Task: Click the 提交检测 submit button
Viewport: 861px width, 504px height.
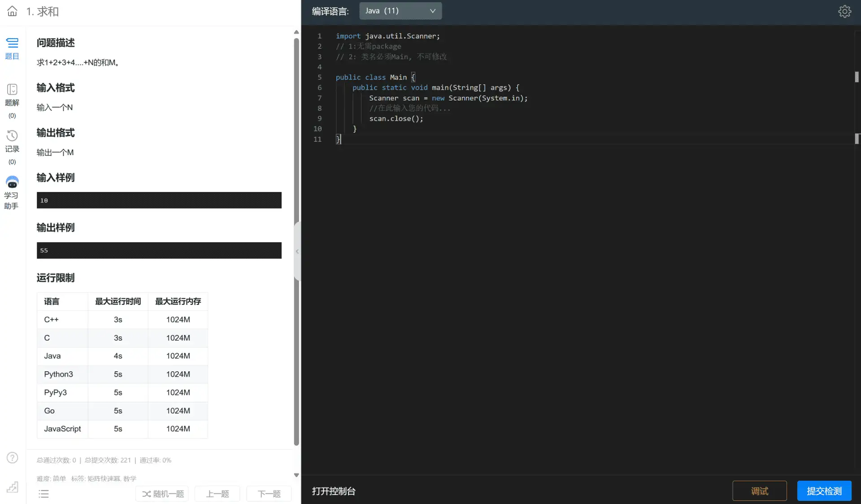Action: pos(824,491)
